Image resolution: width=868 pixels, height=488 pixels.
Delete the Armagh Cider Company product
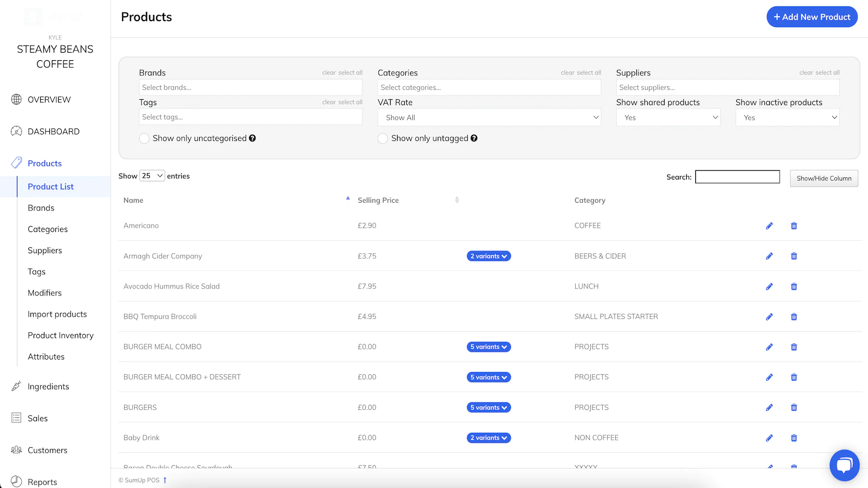794,256
